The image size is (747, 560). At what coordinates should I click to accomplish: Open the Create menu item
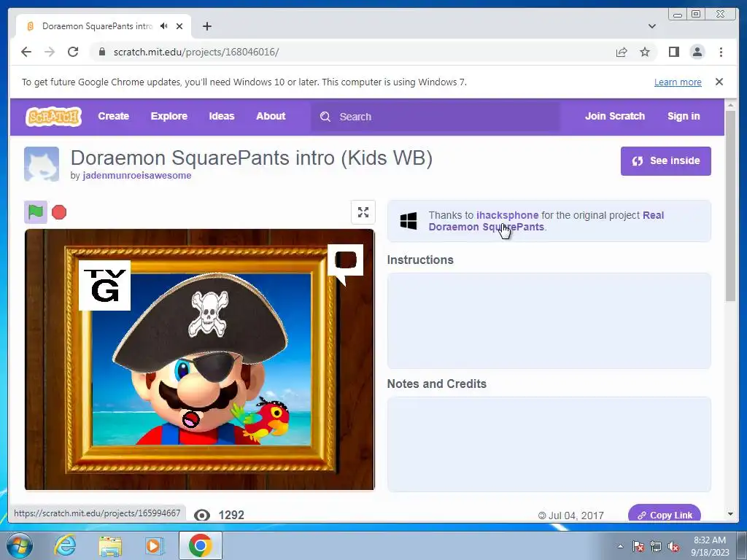click(113, 116)
